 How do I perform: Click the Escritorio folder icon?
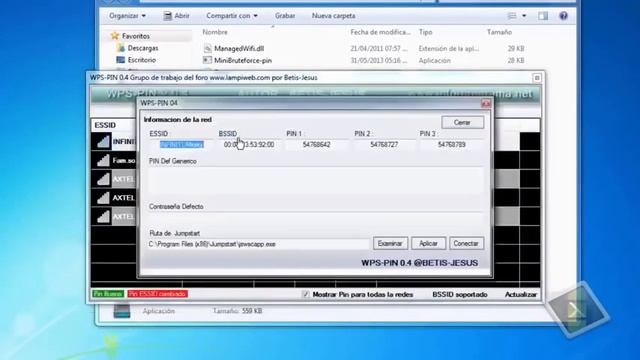click(120, 60)
